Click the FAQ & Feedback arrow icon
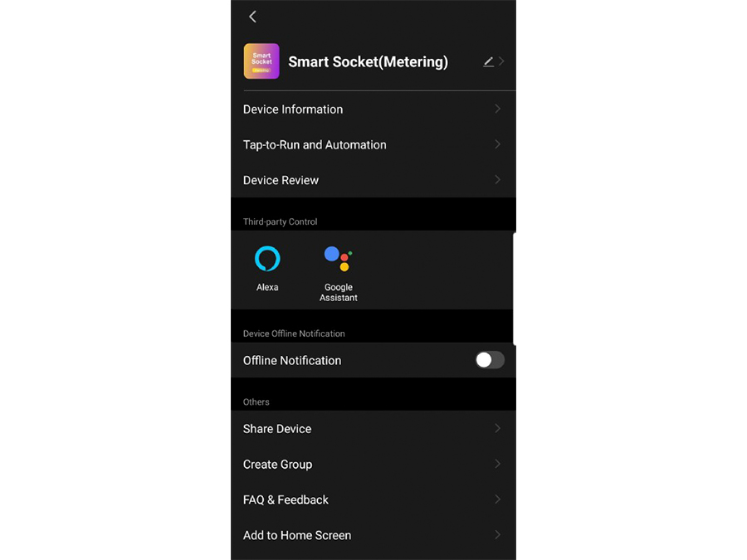 tap(497, 499)
